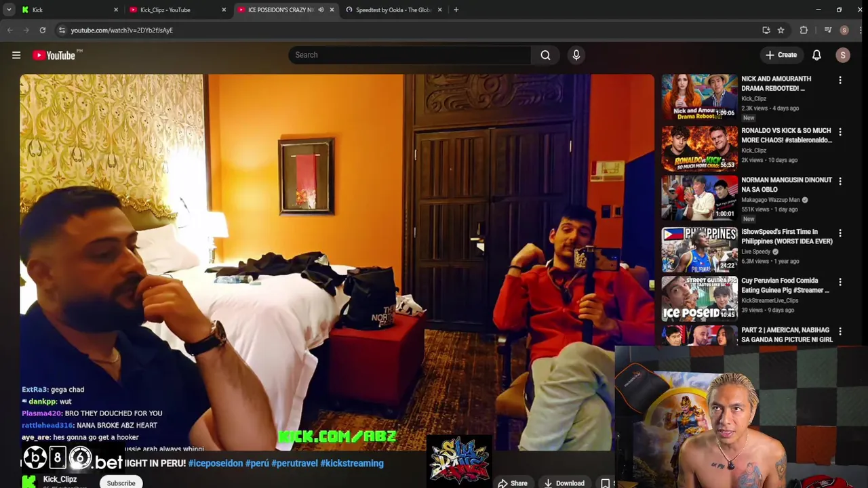The image size is (868, 488).
Task: Open the #perú hashtag link
Action: [x=257, y=464]
